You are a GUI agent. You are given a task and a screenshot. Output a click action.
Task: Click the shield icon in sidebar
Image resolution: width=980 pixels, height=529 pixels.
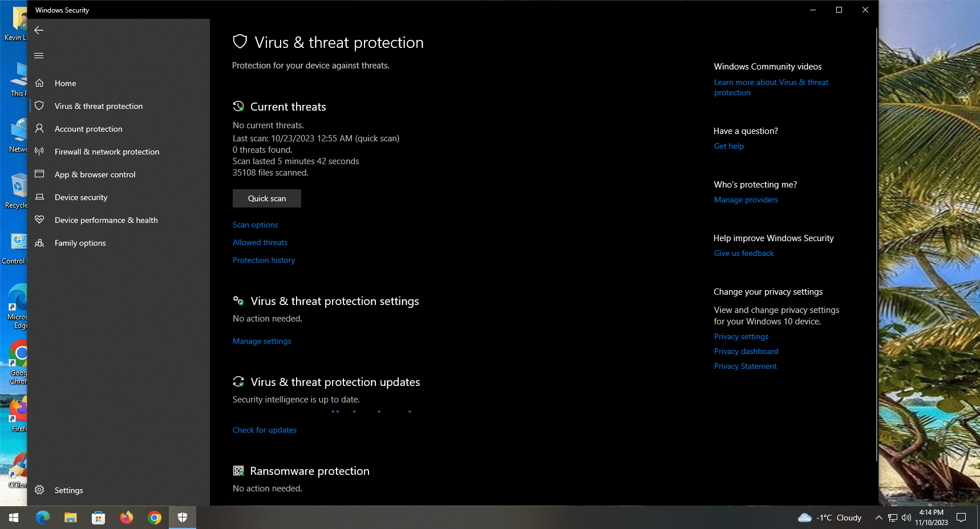39,106
